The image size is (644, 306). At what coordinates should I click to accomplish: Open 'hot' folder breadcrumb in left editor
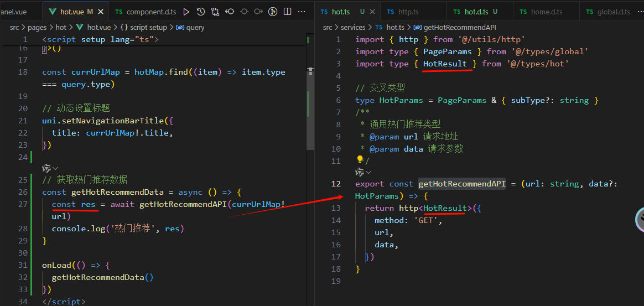pos(61,28)
